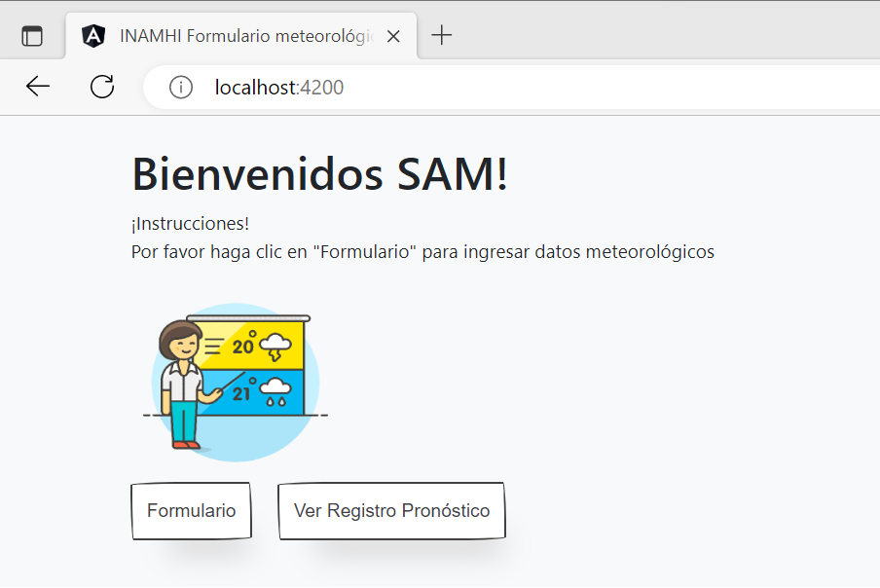Click the Angular logo in the browser tab

click(93, 36)
